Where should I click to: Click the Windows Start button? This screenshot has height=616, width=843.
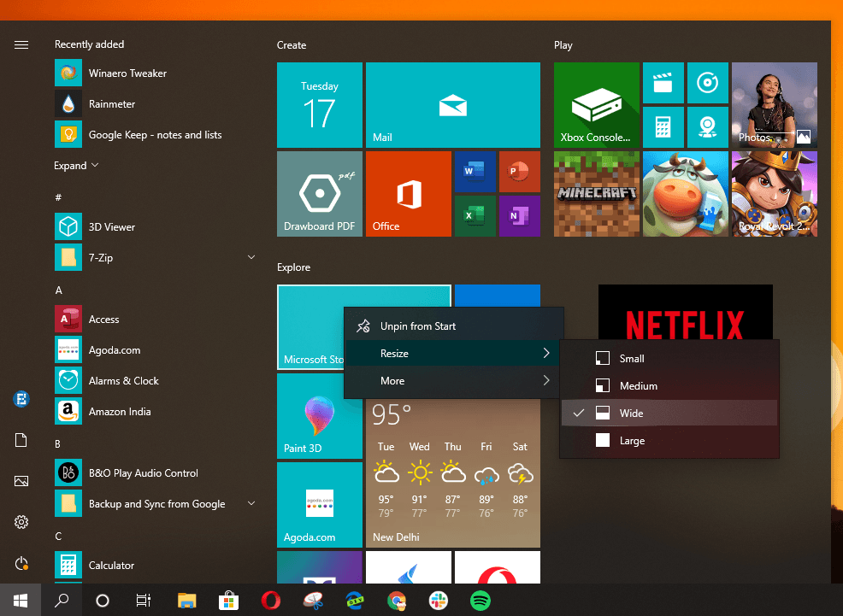coord(20,601)
